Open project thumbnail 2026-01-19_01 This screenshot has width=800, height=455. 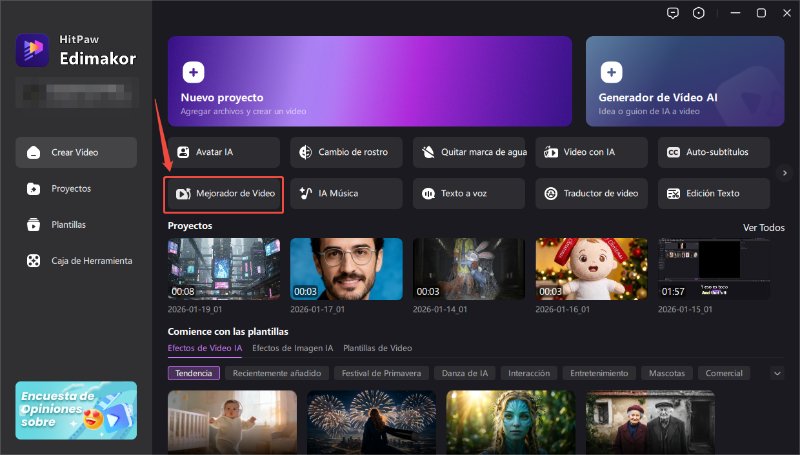click(x=224, y=269)
